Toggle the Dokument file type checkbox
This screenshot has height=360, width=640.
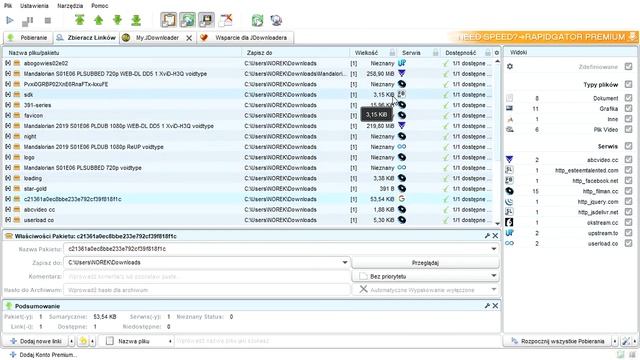pos(628,98)
